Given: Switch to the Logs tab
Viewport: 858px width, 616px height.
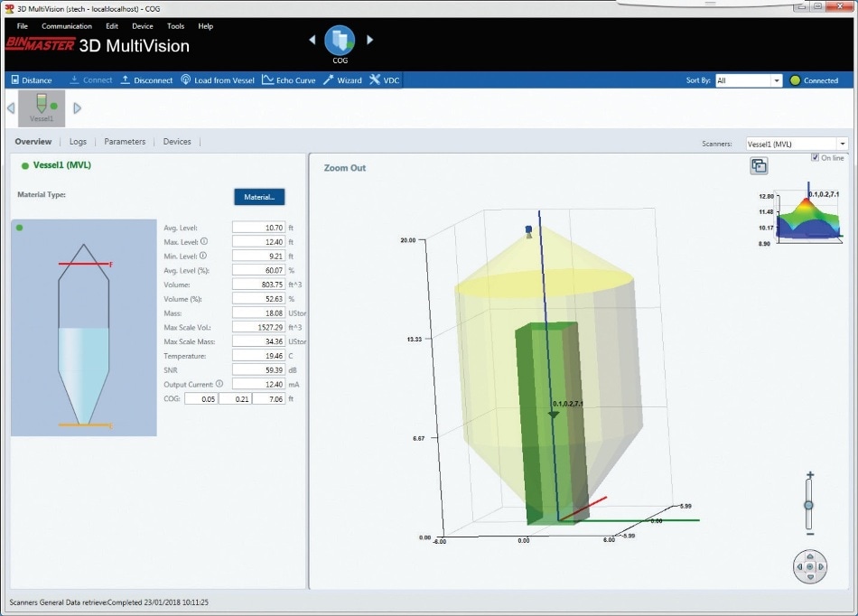Looking at the screenshot, I should [78, 142].
